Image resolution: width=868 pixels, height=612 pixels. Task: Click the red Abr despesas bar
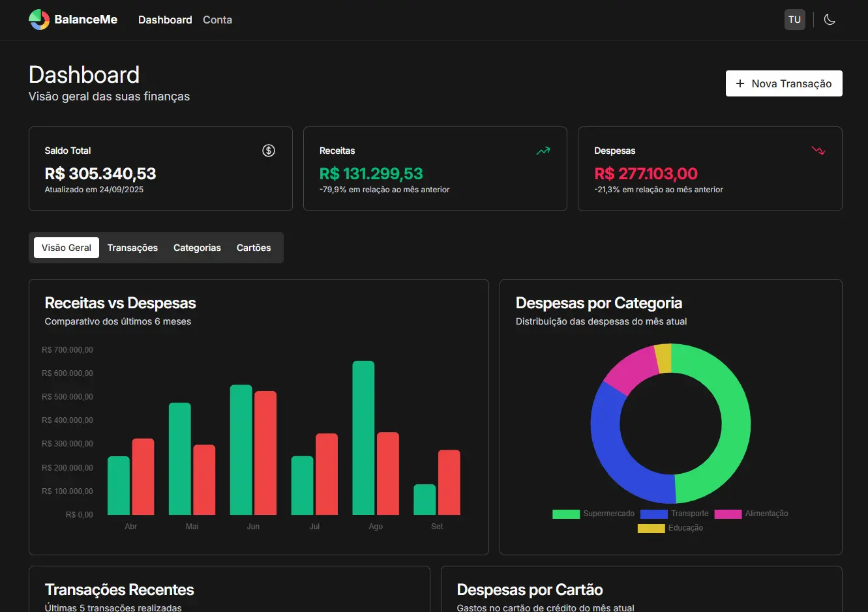143,476
